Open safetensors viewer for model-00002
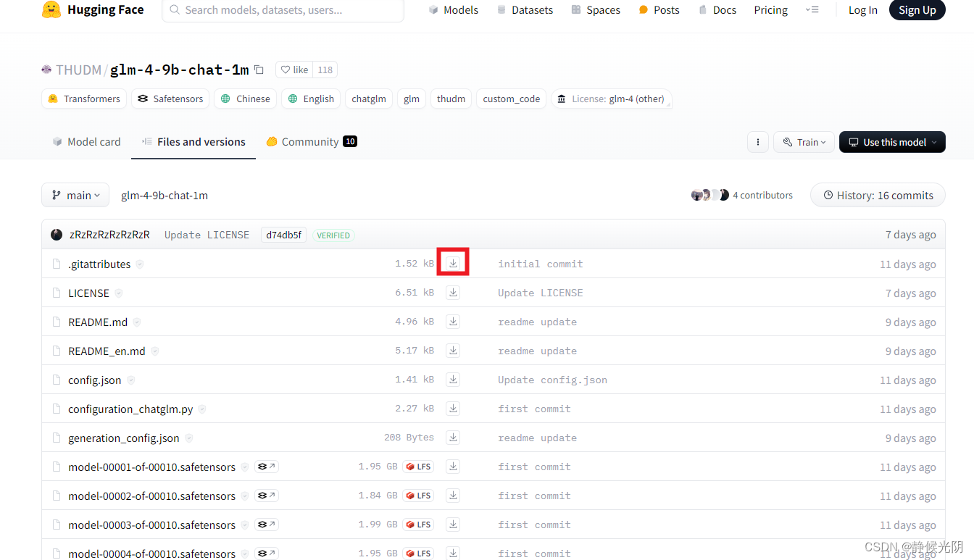The height and width of the screenshot is (560, 974). click(x=267, y=496)
